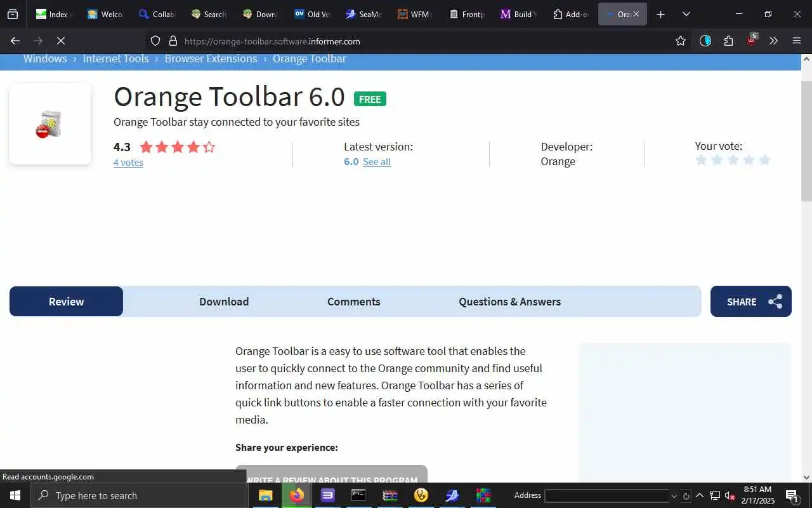Click the Firefox View icon
Image resolution: width=812 pixels, height=508 pixels.
pyautogui.click(x=13, y=14)
